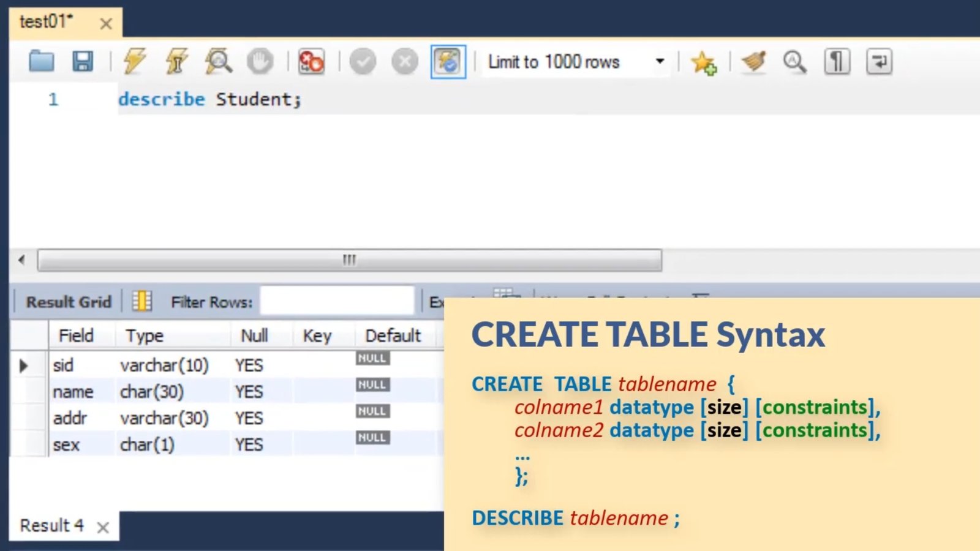
Task: Execute statement under cursor icon
Action: (x=176, y=62)
